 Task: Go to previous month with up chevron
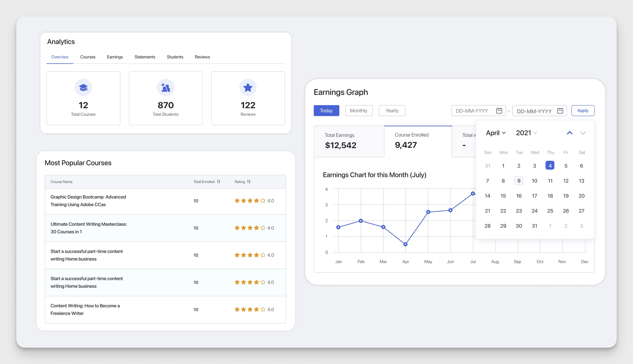coord(570,133)
